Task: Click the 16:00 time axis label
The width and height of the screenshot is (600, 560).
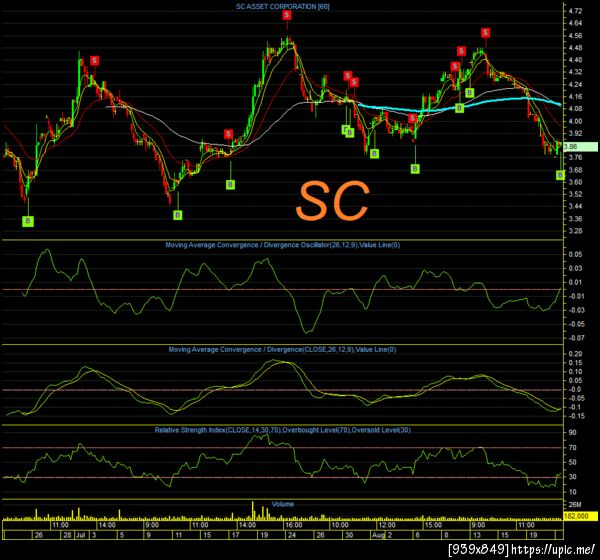Action: (293, 525)
